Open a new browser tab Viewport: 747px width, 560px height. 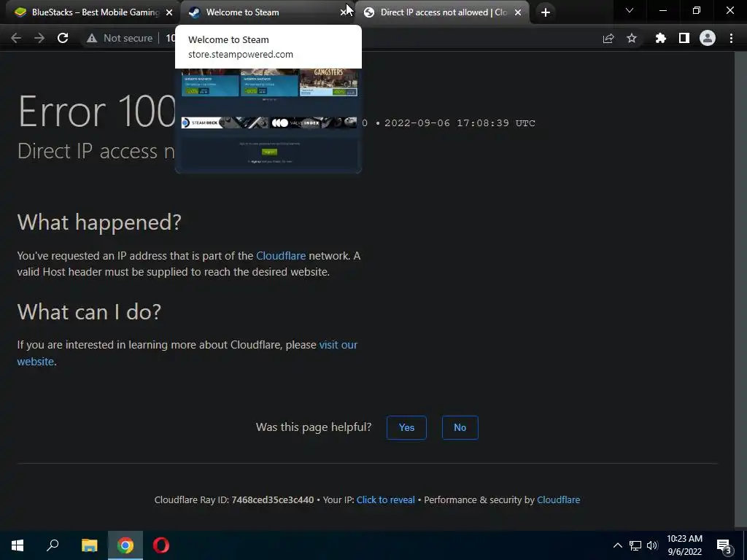(546, 12)
